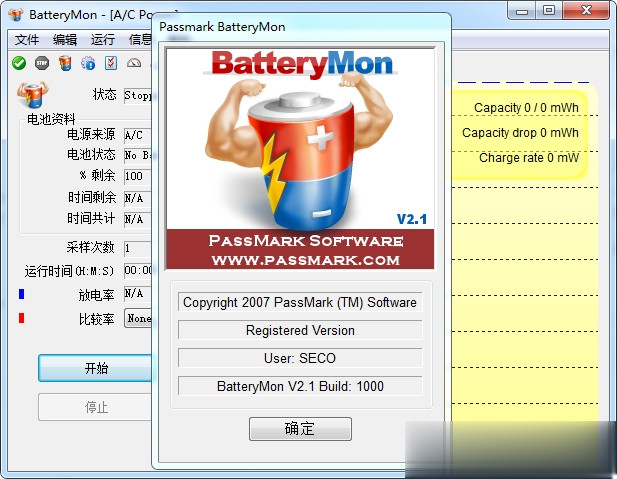Click the STOP sign toolbar icon
617x479 pixels.
point(42,63)
